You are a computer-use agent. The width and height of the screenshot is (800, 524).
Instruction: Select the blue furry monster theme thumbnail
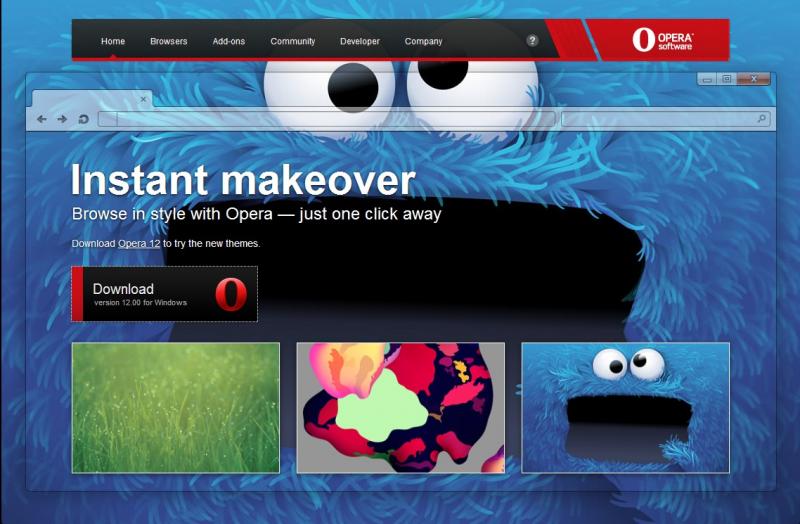626,408
